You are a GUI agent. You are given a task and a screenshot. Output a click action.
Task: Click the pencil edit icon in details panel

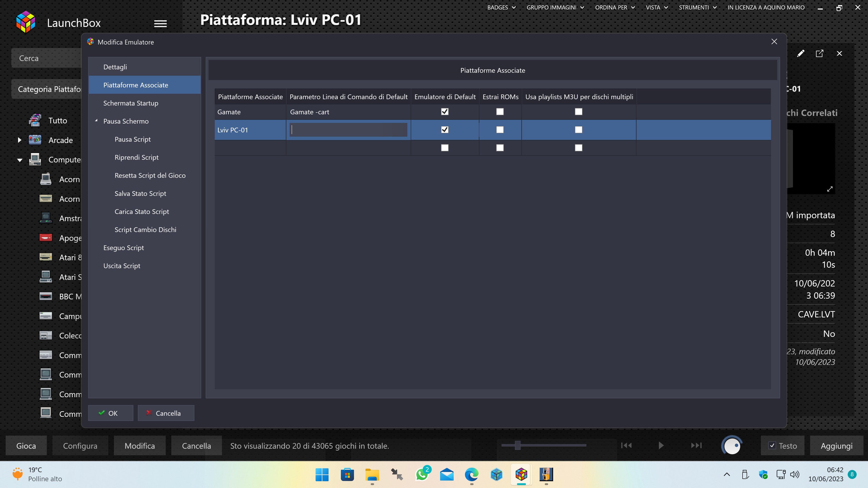801,54
